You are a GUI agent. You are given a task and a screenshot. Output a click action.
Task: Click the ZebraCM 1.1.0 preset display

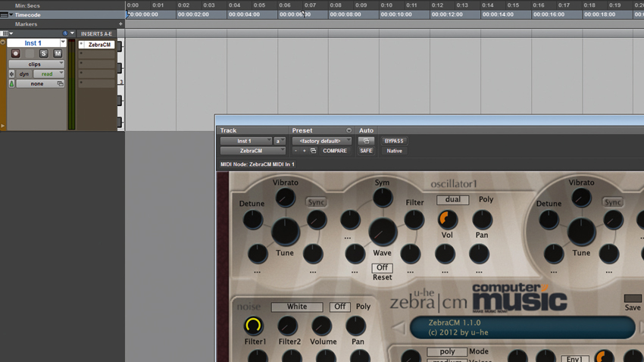[523, 327]
